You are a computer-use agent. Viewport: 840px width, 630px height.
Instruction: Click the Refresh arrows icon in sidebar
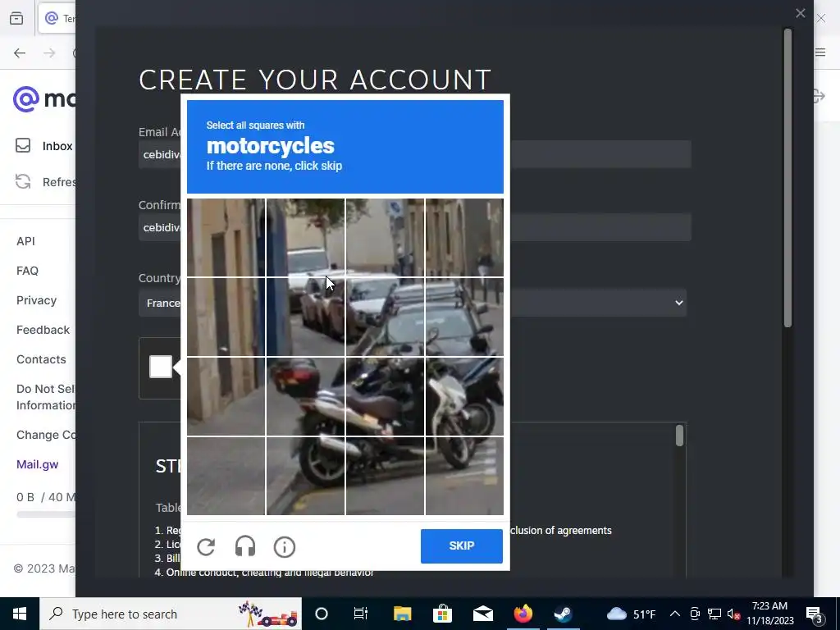point(23,181)
